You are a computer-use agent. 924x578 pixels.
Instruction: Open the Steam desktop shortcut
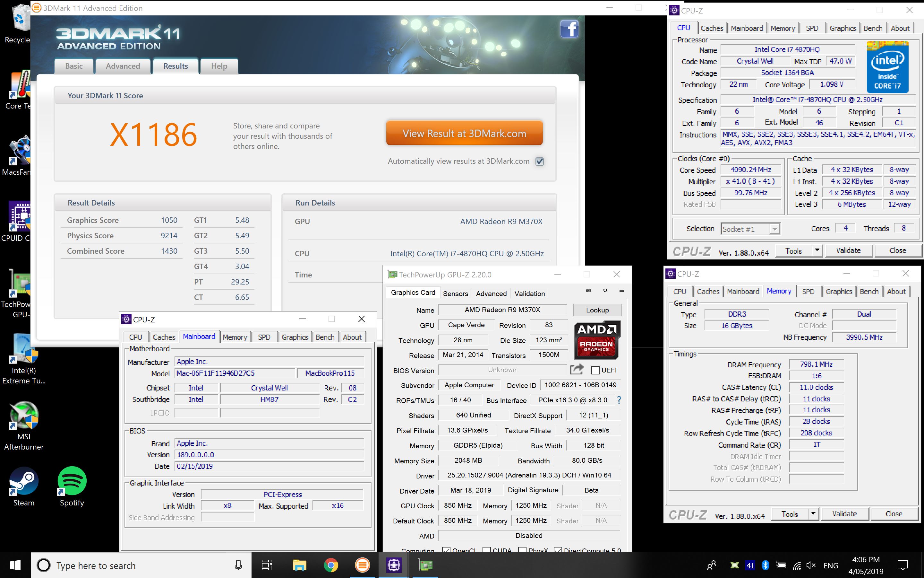click(24, 486)
